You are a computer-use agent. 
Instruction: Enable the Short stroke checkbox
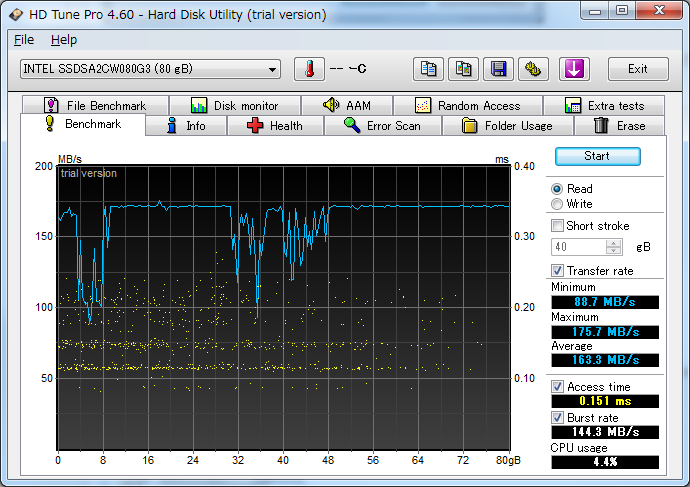(558, 226)
